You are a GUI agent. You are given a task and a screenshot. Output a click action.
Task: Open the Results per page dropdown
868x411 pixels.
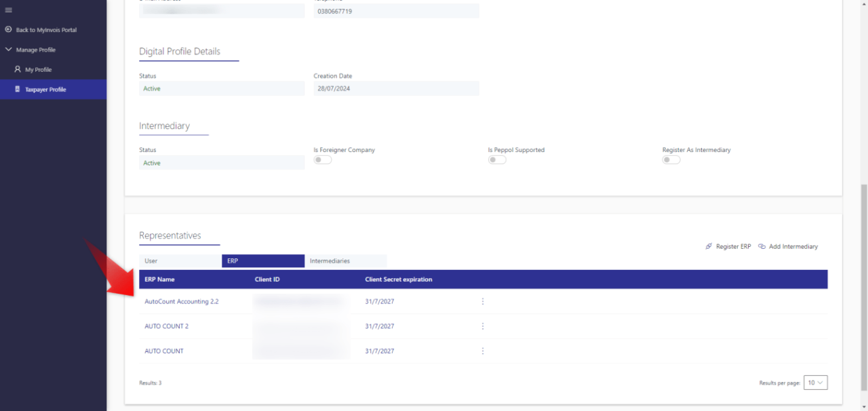pyautogui.click(x=815, y=382)
